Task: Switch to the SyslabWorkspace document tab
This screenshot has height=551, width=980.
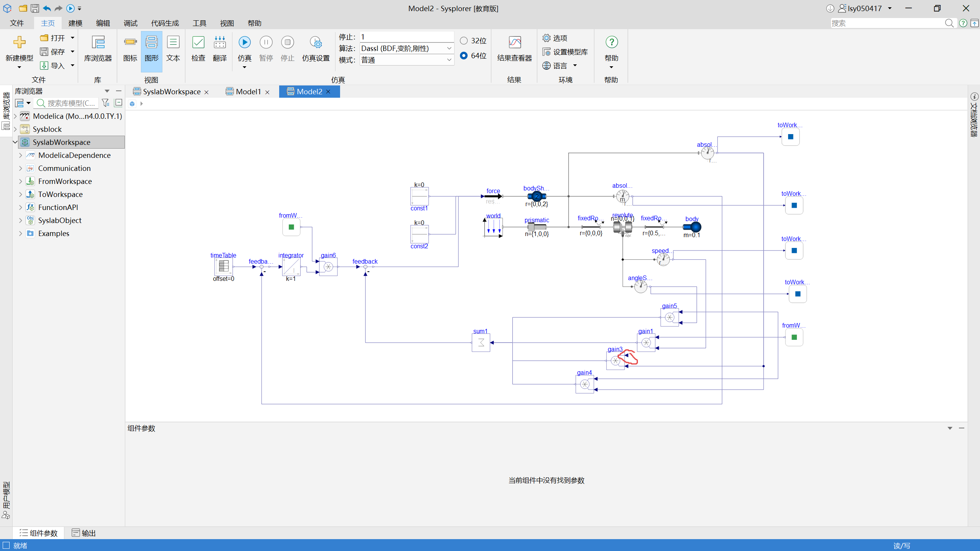Action: [x=171, y=92]
